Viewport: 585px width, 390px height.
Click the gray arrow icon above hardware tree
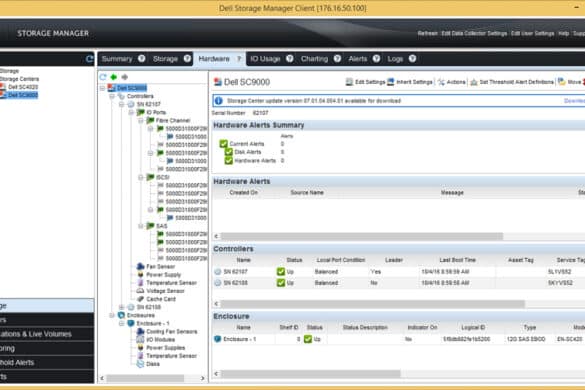tap(125, 77)
